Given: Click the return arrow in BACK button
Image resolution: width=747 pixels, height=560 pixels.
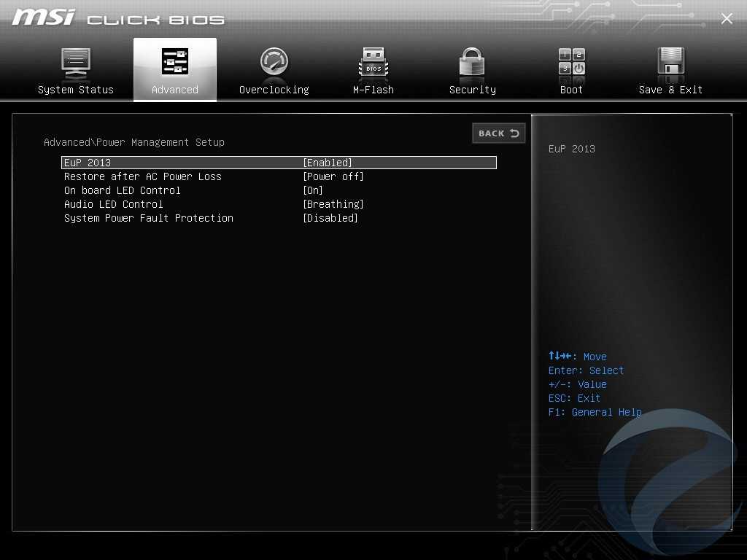Looking at the screenshot, I should pos(514,133).
